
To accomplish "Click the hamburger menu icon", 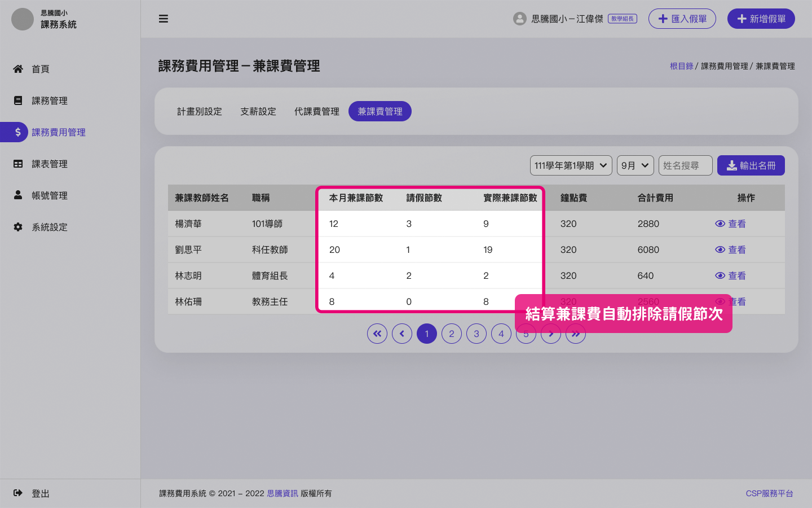I will click(x=164, y=19).
